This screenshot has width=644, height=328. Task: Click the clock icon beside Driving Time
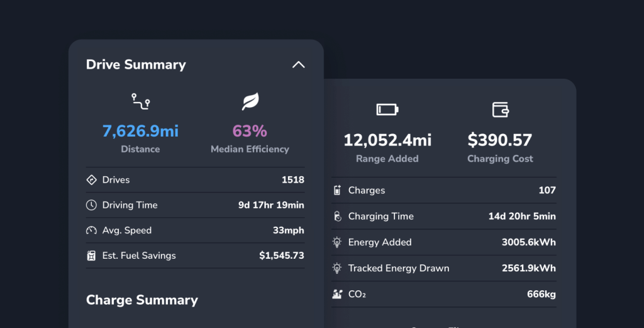coord(91,205)
